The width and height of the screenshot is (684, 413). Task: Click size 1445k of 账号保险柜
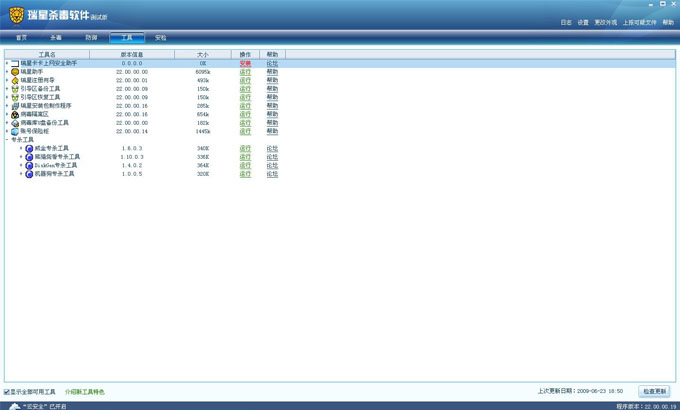point(203,131)
